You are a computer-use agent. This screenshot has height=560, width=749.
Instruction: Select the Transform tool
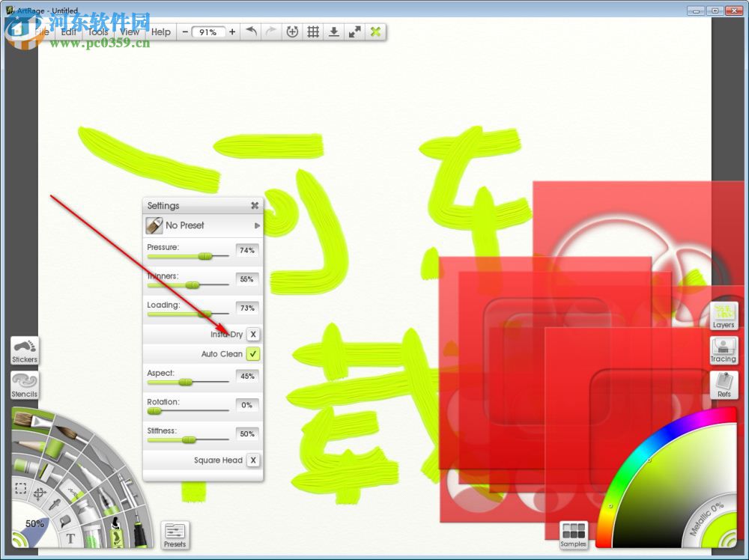[x=39, y=493]
